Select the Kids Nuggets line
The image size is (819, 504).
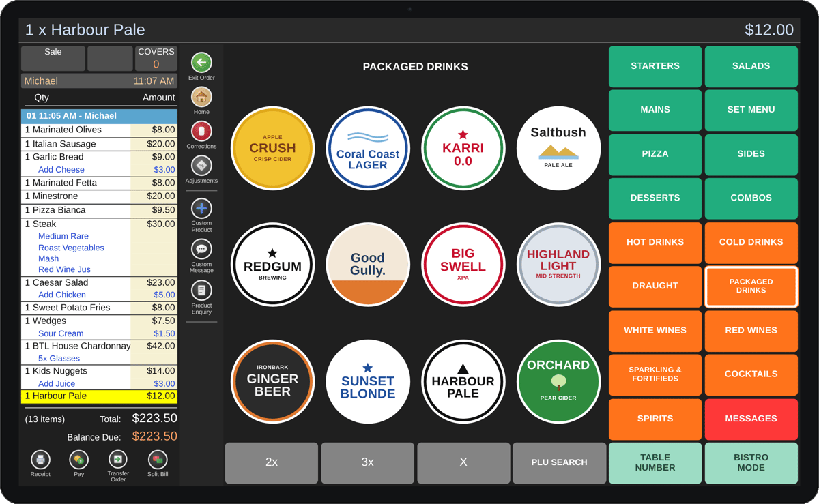99,371
